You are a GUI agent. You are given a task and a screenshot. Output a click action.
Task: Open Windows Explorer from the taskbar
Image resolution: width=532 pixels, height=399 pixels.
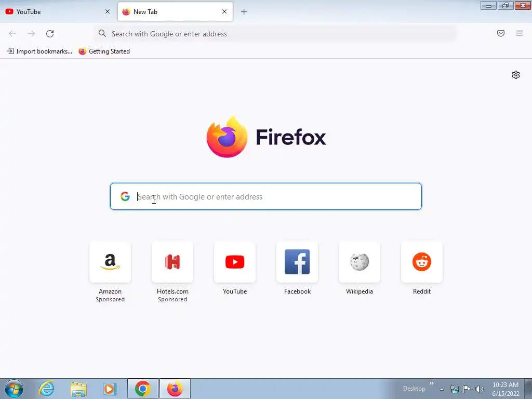78,389
